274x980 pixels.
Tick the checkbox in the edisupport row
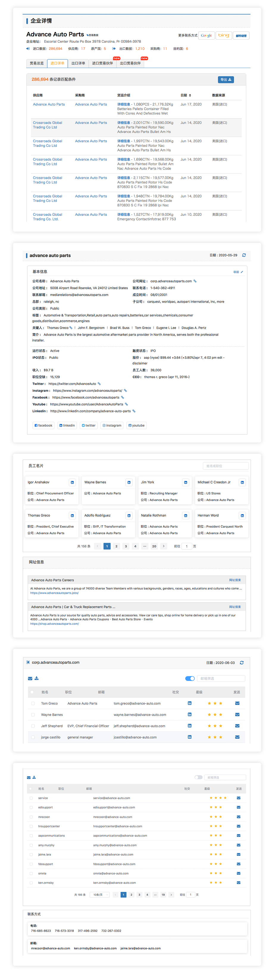coord(31,807)
